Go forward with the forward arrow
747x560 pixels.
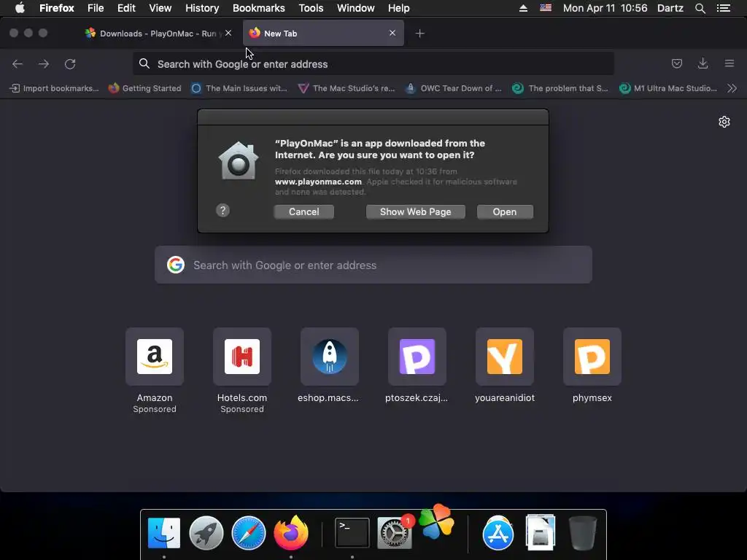[44, 64]
